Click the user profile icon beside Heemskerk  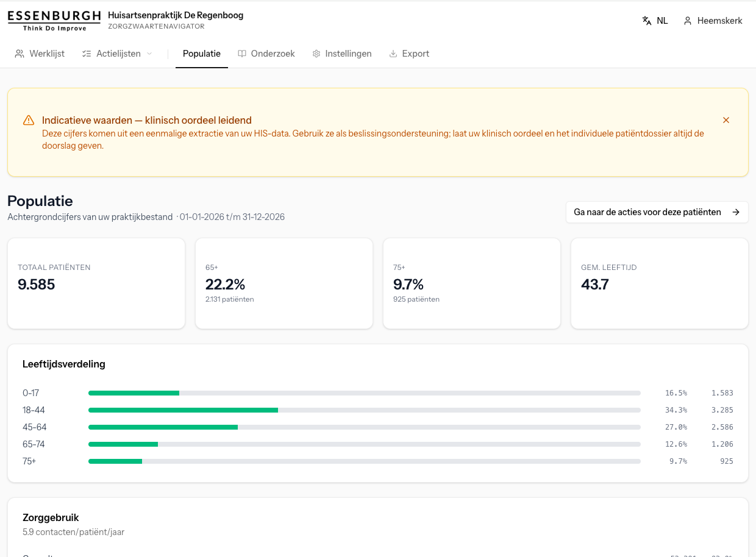coord(688,21)
